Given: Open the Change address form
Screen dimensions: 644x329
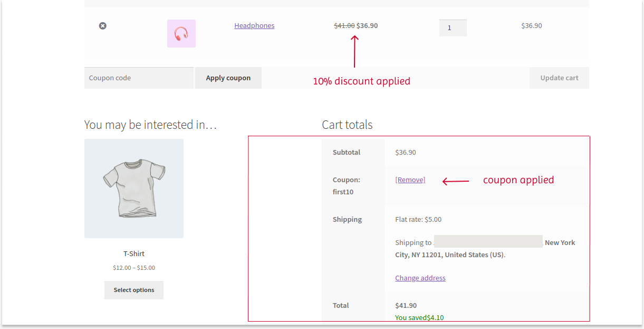Looking at the screenshot, I should [x=420, y=278].
